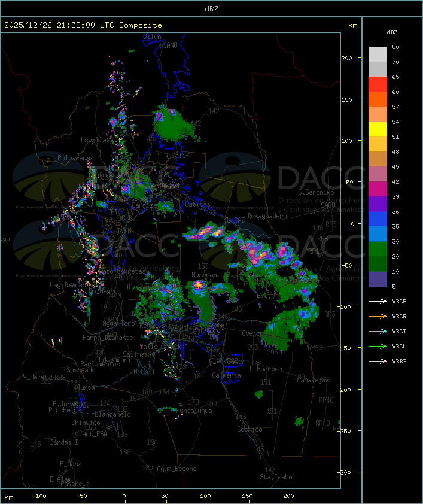Click the 'dBZ' title in top bar
This screenshot has height=504, width=423.
[212, 8]
